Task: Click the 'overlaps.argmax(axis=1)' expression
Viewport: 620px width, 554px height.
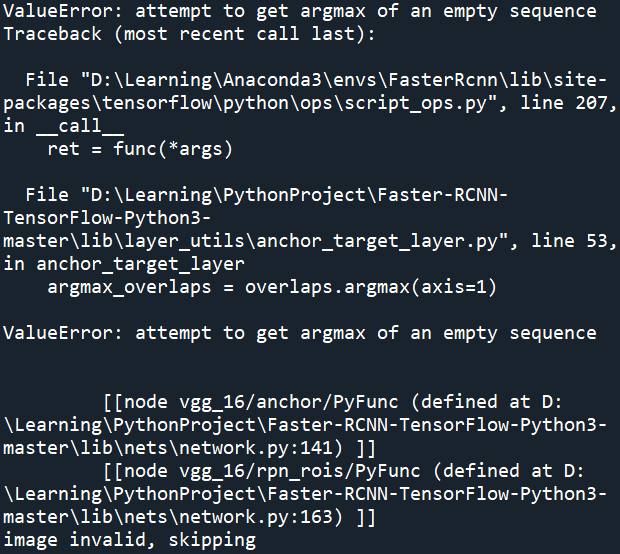Action: click(x=370, y=287)
